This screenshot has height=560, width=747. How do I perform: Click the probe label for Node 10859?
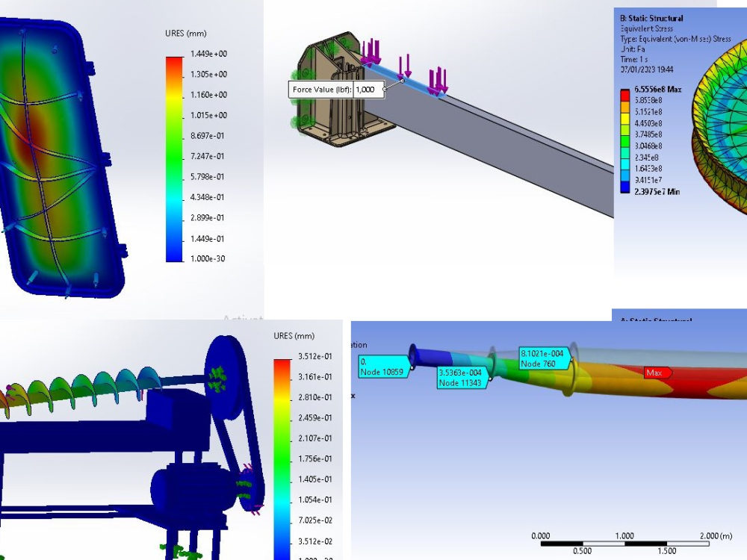click(382, 367)
